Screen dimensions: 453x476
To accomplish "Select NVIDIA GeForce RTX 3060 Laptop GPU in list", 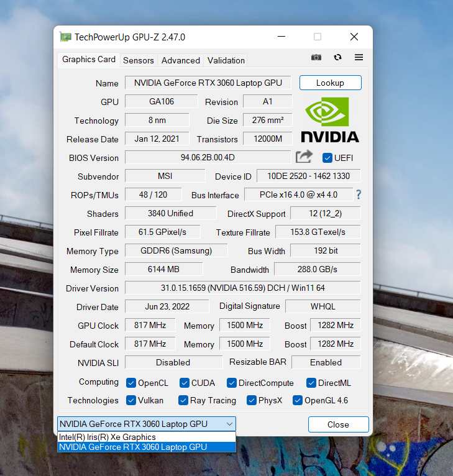I will click(147, 447).
